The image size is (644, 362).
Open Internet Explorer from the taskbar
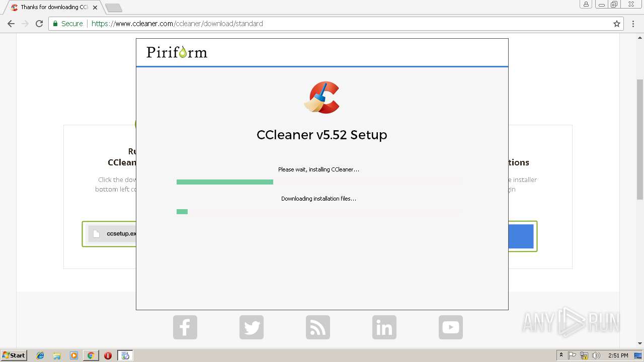(x=40, y=355)
